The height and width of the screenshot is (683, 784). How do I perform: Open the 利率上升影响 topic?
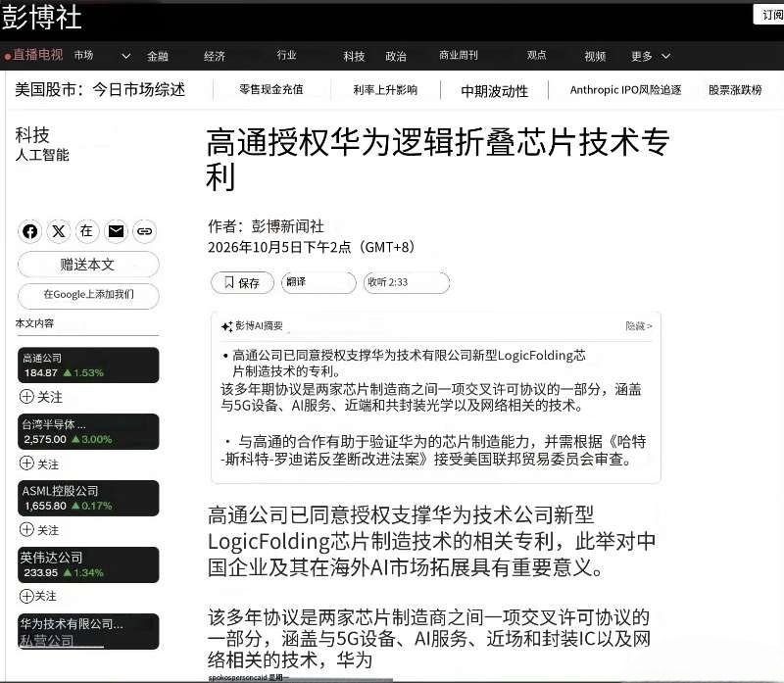[x=385, y=90]
